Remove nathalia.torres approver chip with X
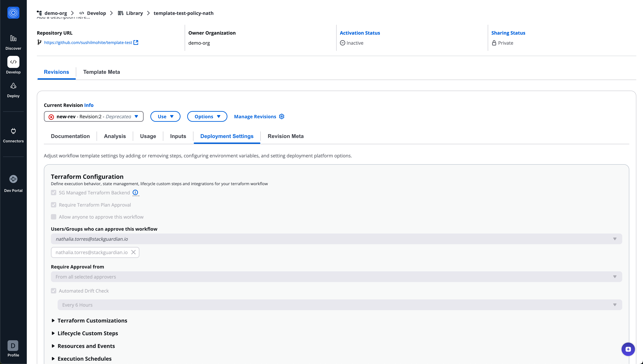 click(x=133, y=252)
